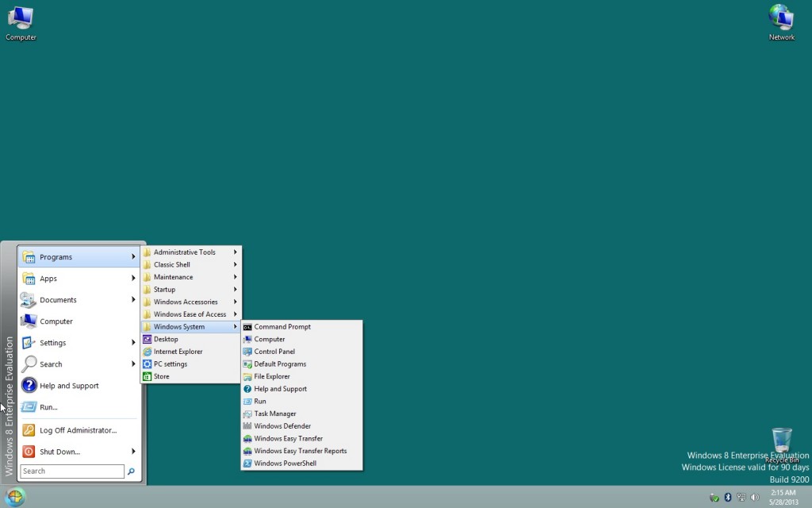Open the network connection tray icon
The image size is (812, 508).
pyautogui.click(x=741, y=497)
